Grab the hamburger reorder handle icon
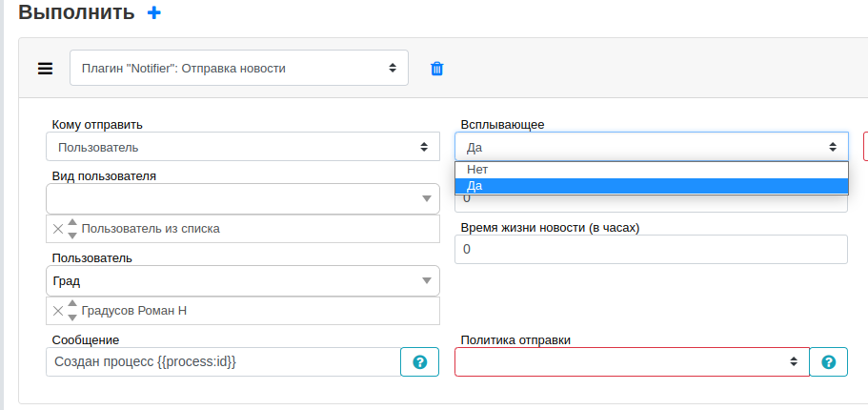 [x=45, y=68]
